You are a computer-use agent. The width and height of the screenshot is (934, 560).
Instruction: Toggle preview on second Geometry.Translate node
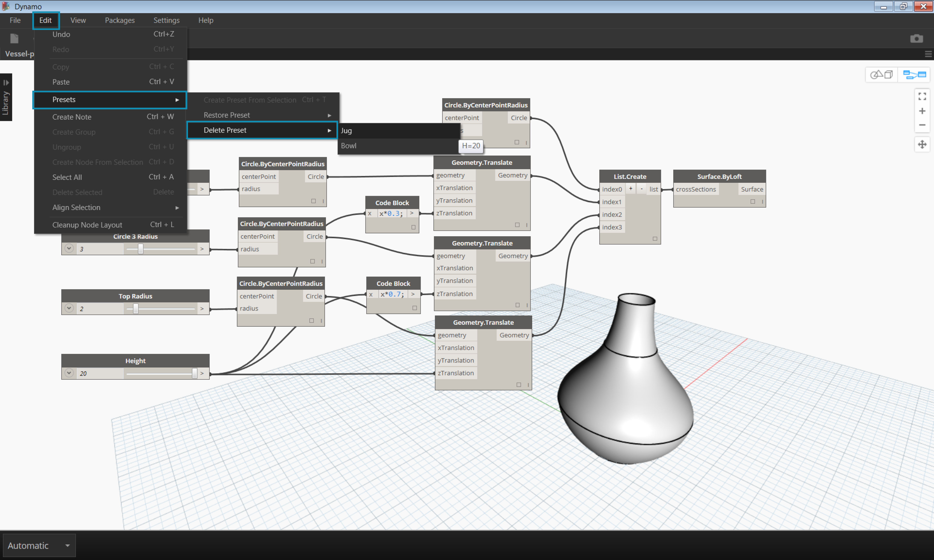pos(518,305)
